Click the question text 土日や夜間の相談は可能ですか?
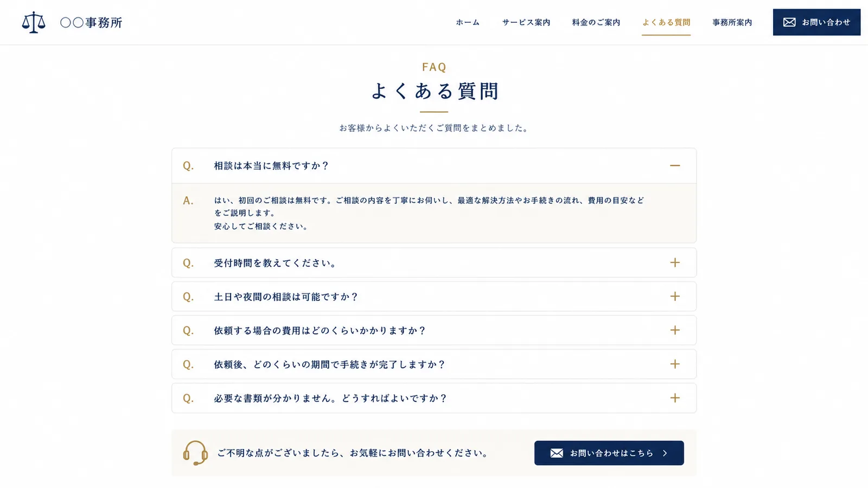 [286, 297]
